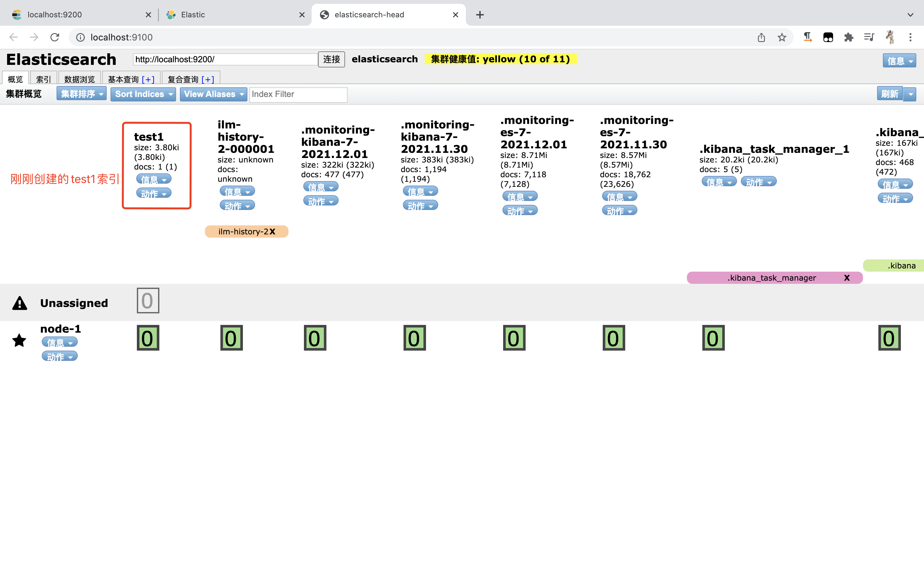Open test1 index 信息 dropdown
The image size is (924, 576).
click(154, 179)
